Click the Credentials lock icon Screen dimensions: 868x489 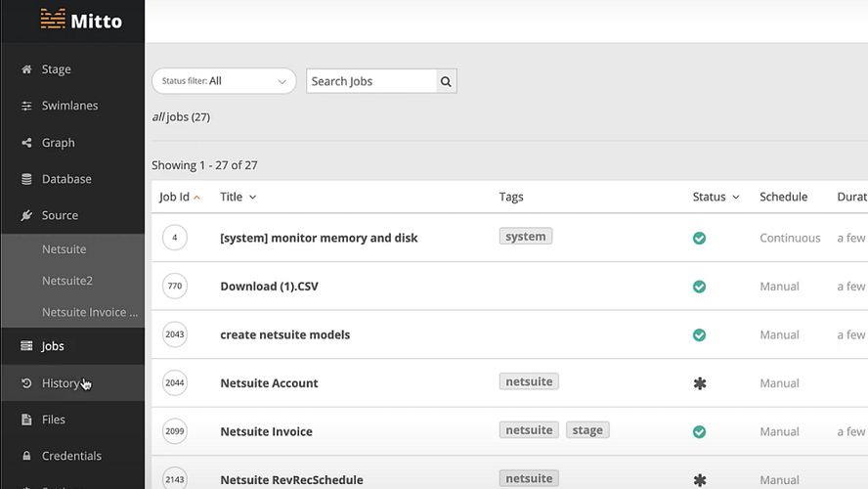point(26,456)
